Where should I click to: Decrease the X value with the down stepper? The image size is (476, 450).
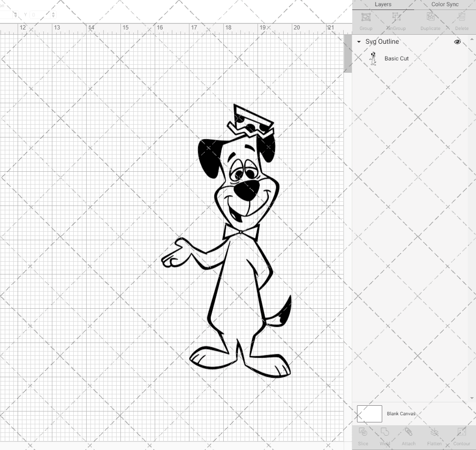point(15,17)
